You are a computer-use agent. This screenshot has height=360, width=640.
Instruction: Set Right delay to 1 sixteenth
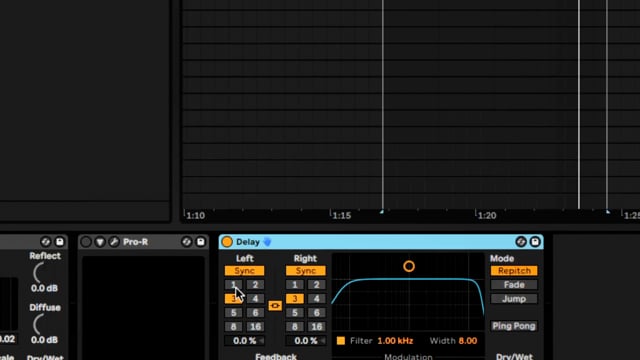(295, 285)
